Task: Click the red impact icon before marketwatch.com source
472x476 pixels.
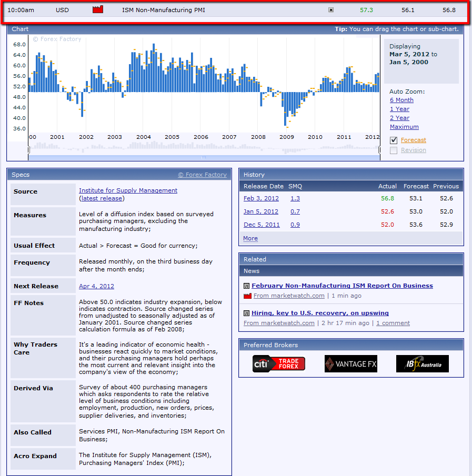Action: (x=247, y=296)
